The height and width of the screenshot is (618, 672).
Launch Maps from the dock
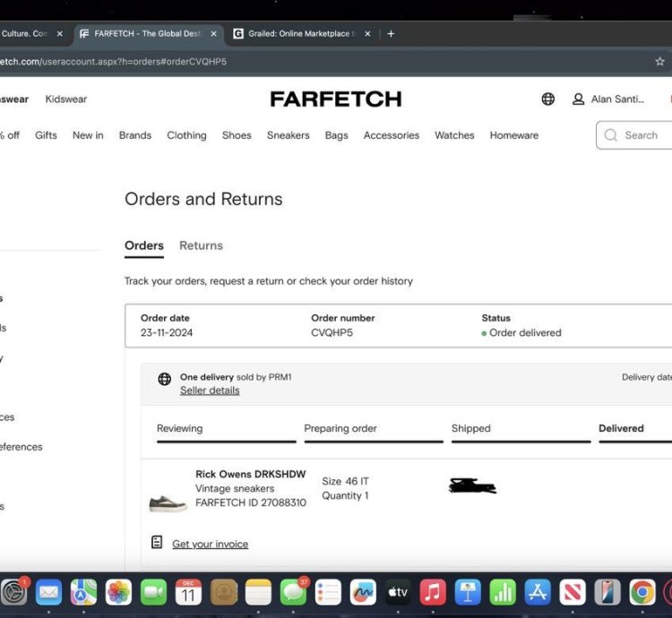pos(83,593)
